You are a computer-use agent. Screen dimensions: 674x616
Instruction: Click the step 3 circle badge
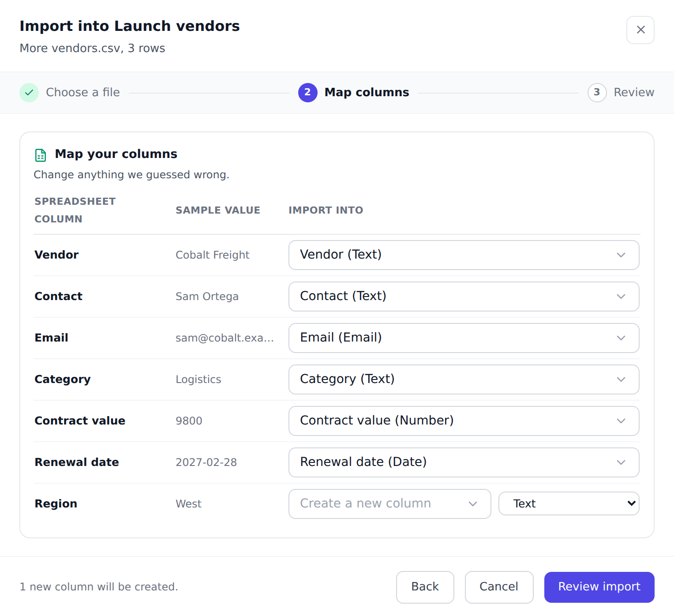tap(597, 93)
